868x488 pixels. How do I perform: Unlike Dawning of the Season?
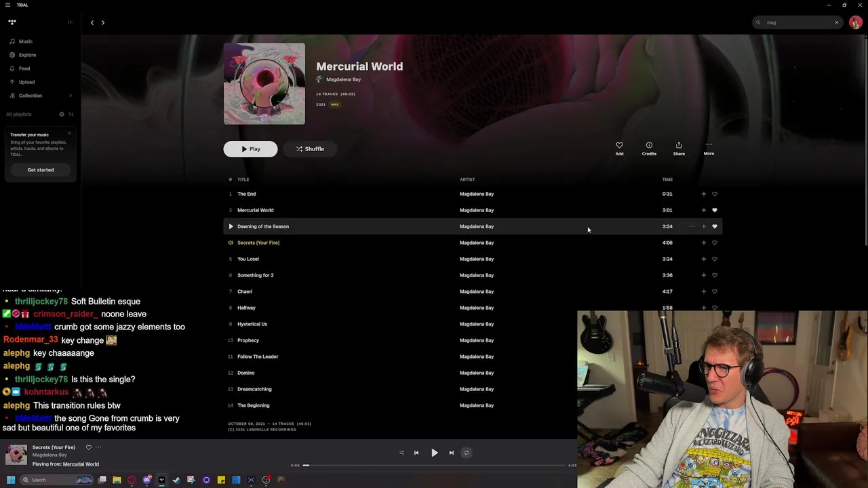715,226
